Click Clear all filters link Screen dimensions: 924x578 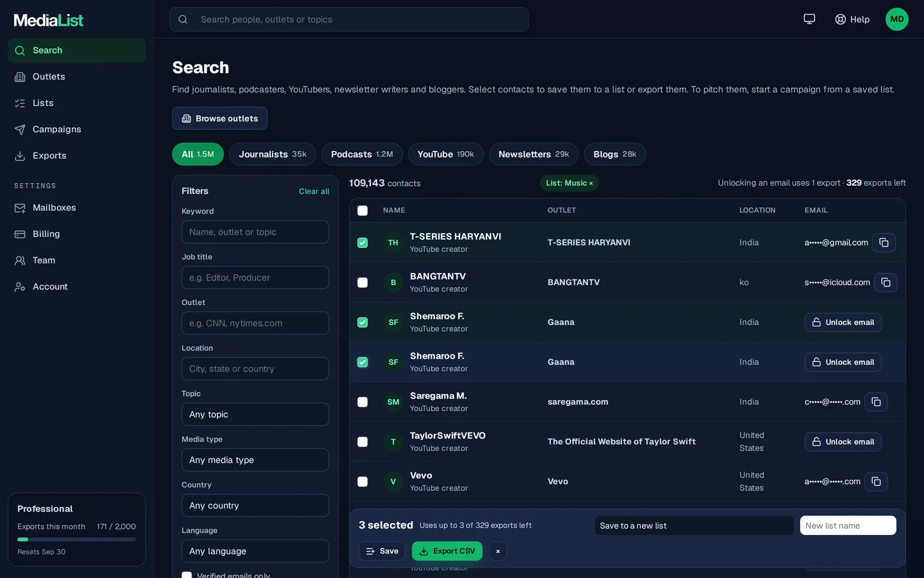pyautogui.click(x=314, y=191)
